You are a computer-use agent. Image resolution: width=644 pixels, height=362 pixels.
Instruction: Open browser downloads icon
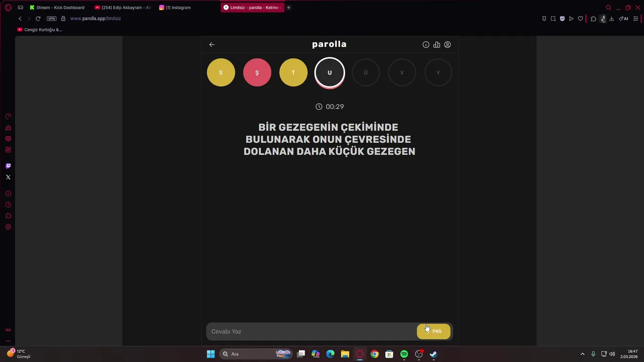point(611,19)
